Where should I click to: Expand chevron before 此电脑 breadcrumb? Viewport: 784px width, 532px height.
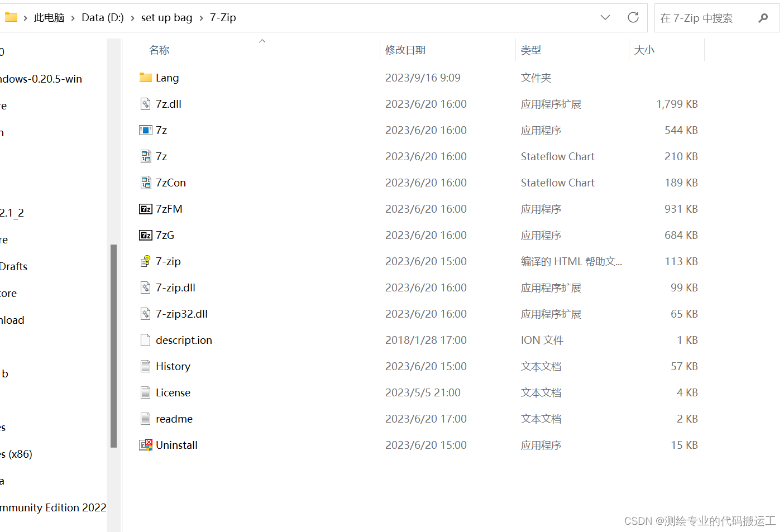(25, 18)
